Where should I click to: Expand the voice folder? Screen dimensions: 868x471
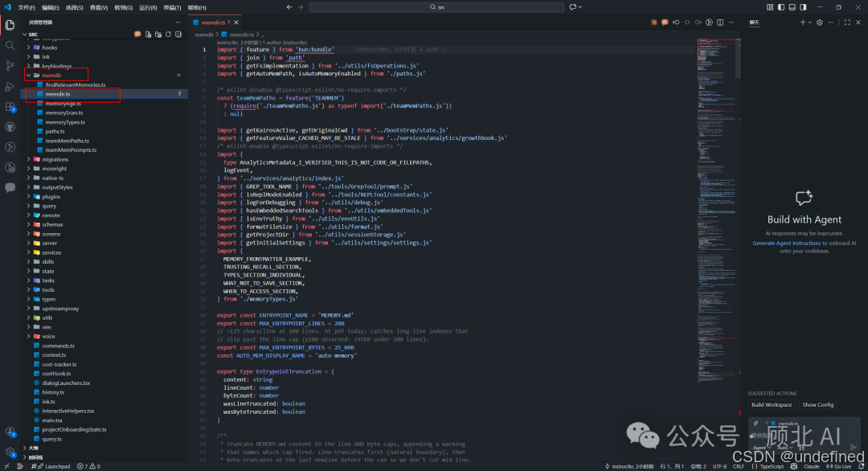(x=29, y=336)
